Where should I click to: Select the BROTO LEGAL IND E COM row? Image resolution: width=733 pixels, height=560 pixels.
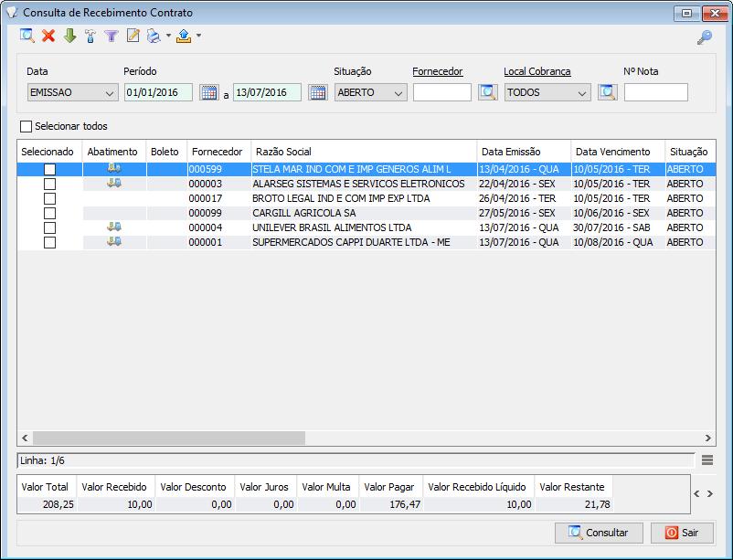366,198
